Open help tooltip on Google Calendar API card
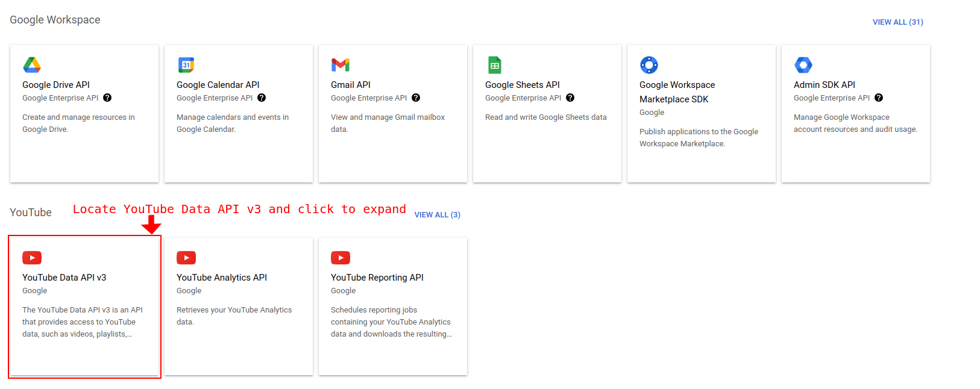 262,98
